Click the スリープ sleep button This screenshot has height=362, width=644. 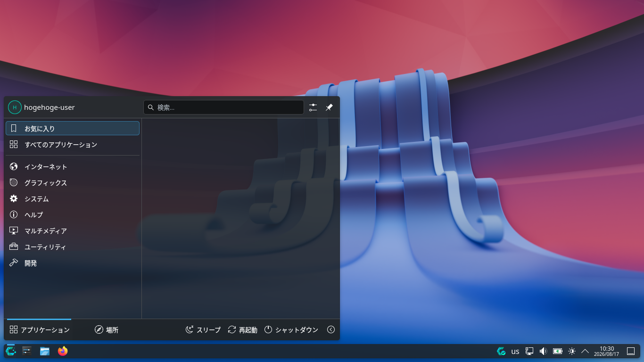point(203,330)
